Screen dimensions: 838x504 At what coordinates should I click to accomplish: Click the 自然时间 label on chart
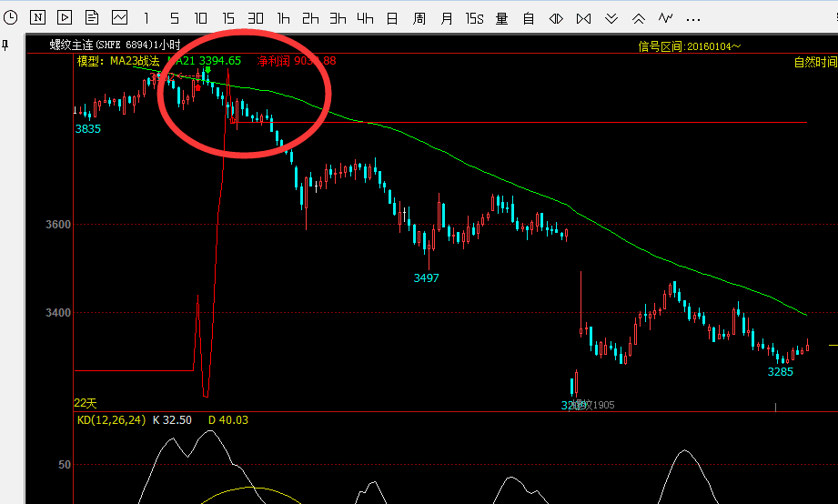(x=814, y=62)
